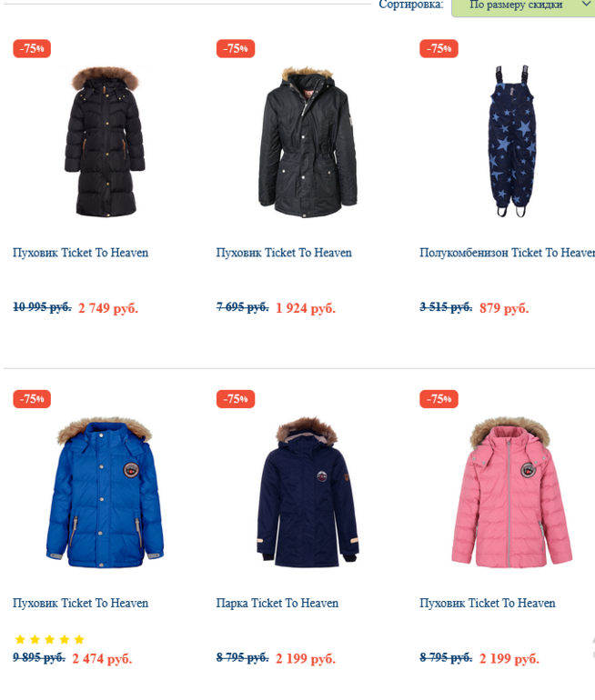Click the 1 924 руб. sale price
595x700 pixels.
(x=306, y=308)
